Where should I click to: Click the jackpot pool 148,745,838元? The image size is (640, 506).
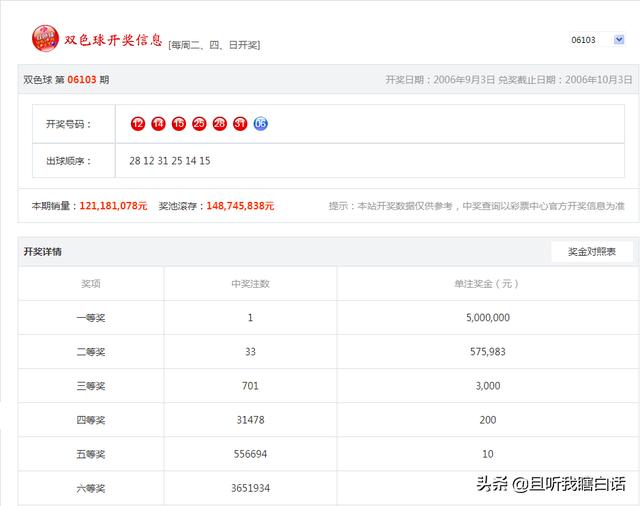click(x=240, y=206)
